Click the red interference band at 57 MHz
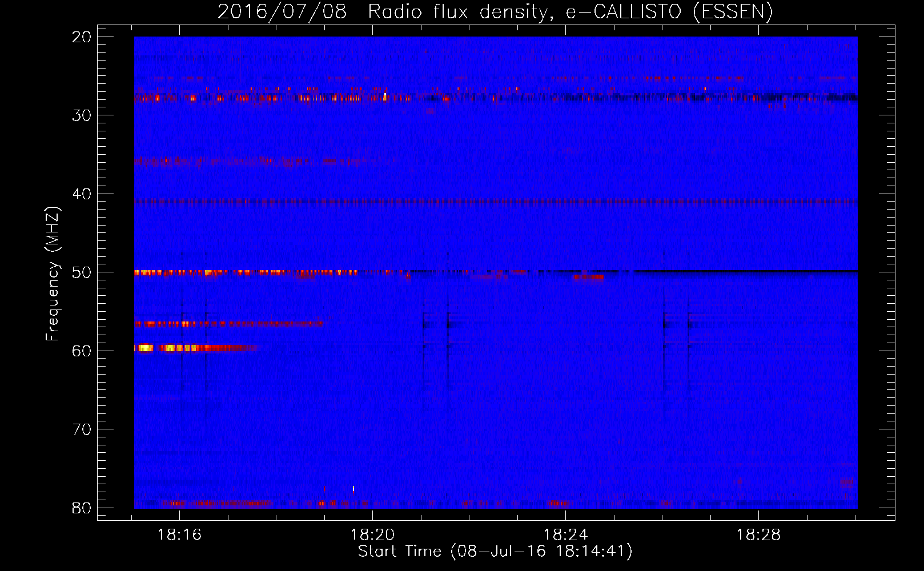Viewport: 924px width, 571px height. click(x=228, y=324)
